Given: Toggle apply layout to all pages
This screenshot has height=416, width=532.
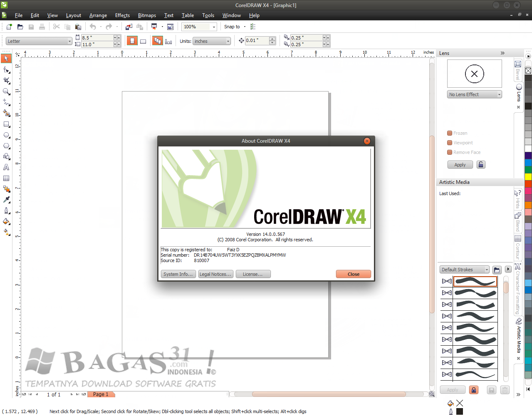Looking at the screenshot, I should 157,41.
